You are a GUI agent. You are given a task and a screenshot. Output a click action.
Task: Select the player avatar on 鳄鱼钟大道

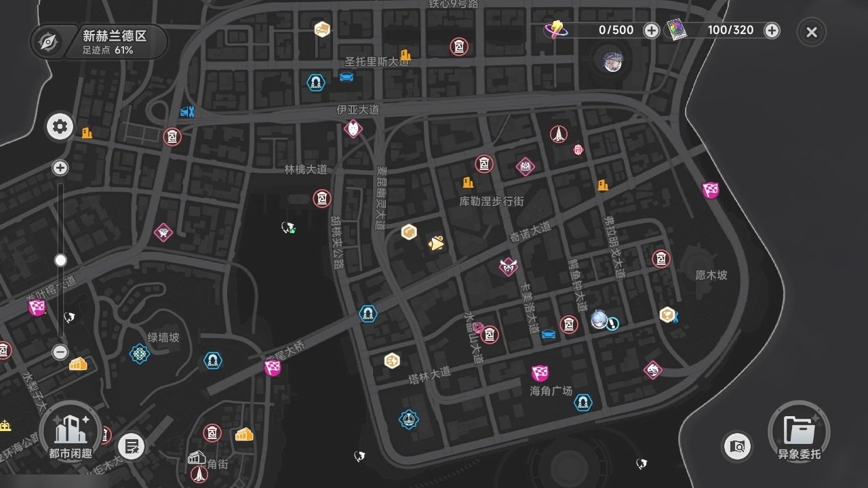tap(599, 319)
